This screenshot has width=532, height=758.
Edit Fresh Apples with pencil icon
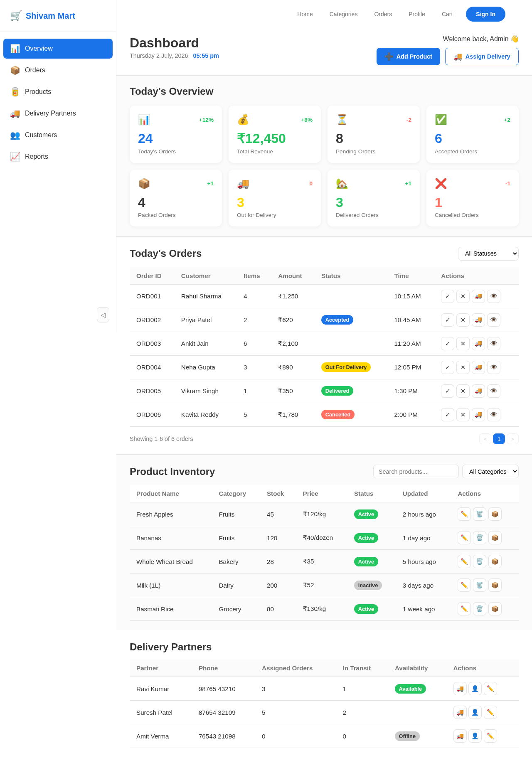coord(464,514)
